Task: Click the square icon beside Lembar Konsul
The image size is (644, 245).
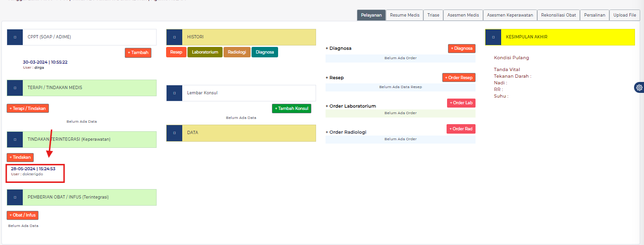Action: [174, 93]
